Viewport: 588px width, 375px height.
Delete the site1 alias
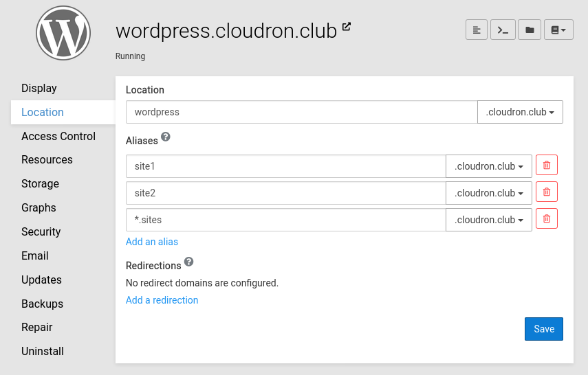click(546, 166)
